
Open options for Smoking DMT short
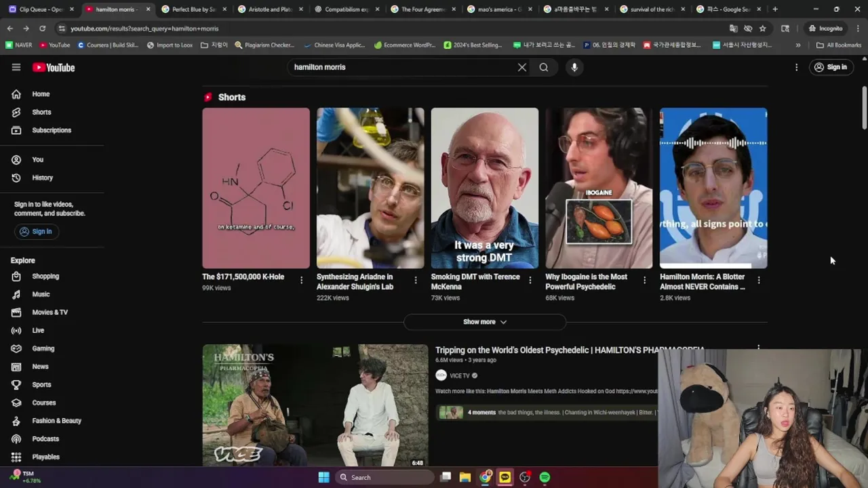530,280
